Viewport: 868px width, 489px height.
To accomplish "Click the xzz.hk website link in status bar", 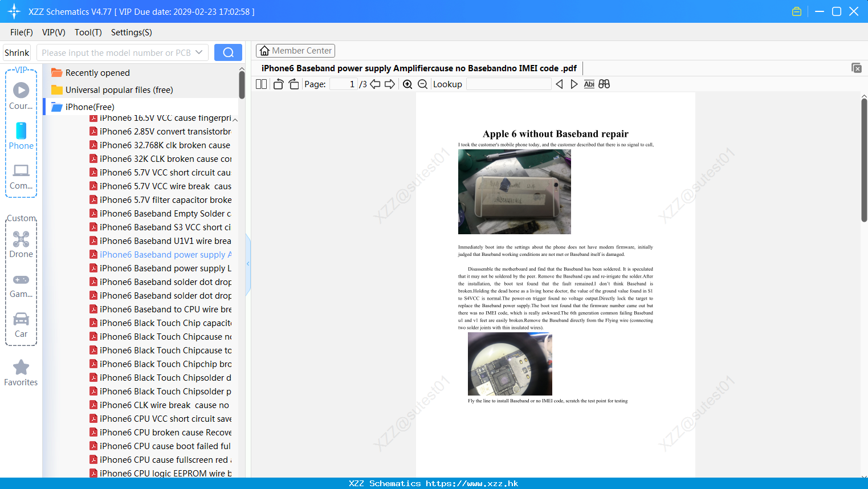I will pos(472,483).
